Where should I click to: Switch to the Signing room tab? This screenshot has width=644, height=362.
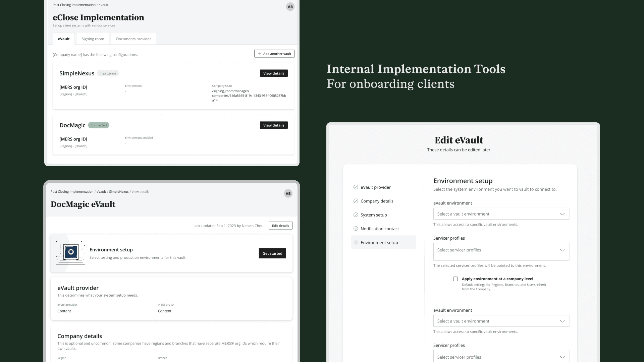pos(93,39)
